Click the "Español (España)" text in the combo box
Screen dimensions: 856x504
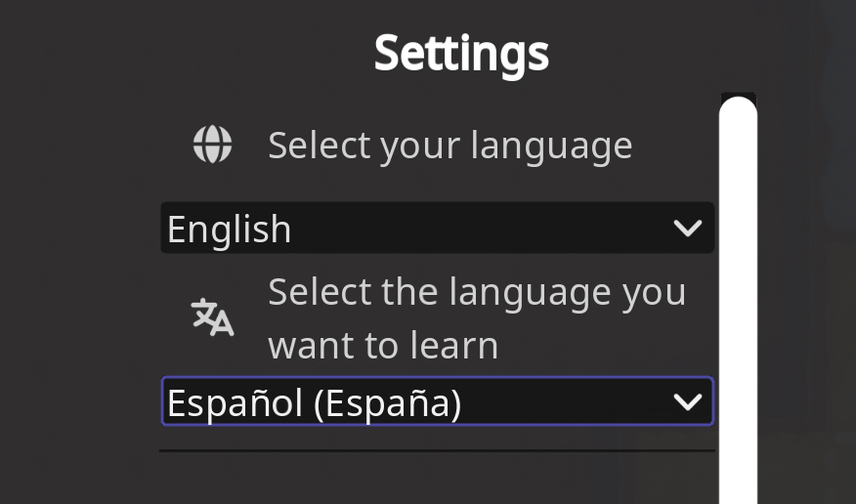pyautogui.click(x=314, y=402)
